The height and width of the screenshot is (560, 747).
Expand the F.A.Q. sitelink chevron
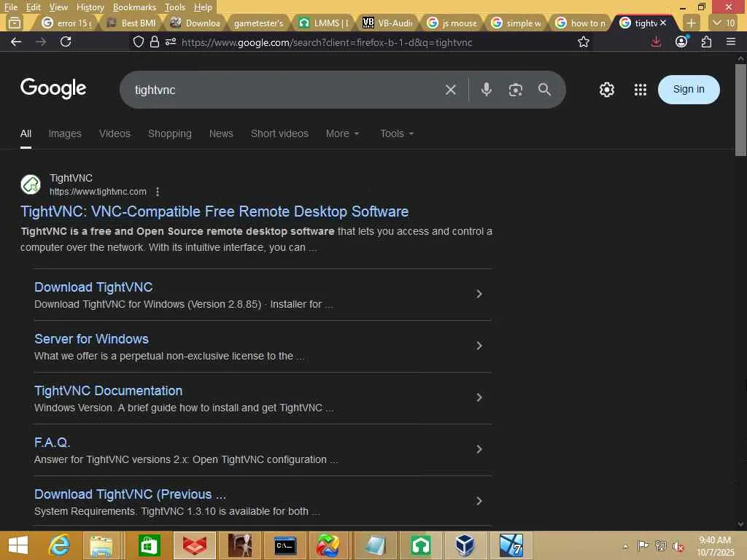point(479,449)
